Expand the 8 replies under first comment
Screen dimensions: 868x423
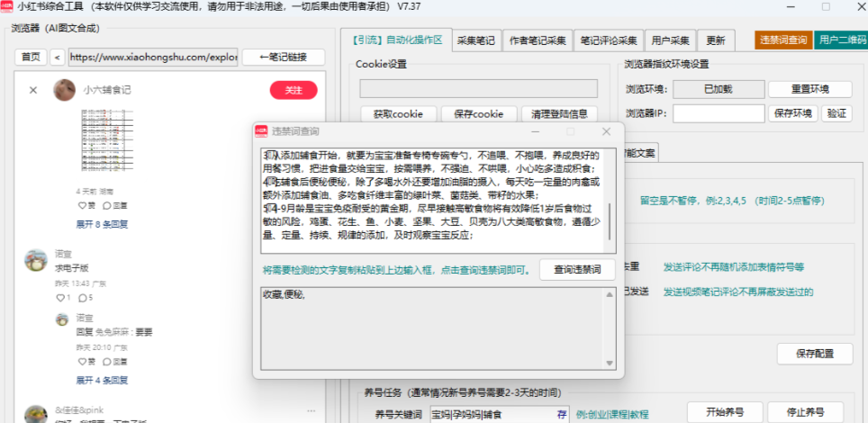click(101, 223)
